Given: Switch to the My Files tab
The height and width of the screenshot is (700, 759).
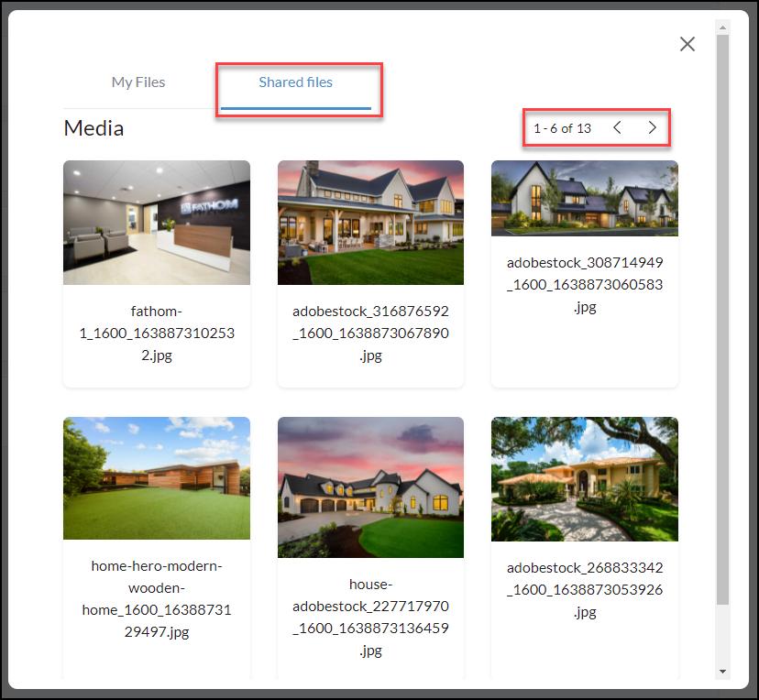Looking at the screenshot, I should (138, 82).
